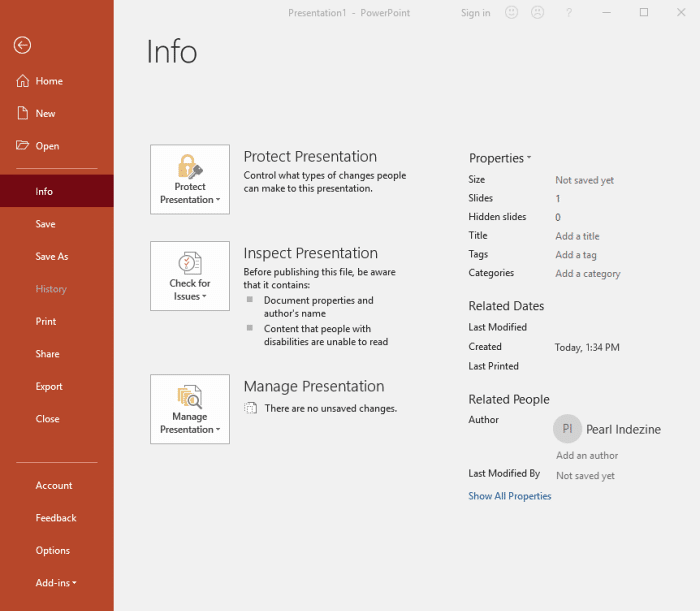Click the New document icon
Image resolution: width=700 pixels, height=611 pixels.
pos(22,113)
